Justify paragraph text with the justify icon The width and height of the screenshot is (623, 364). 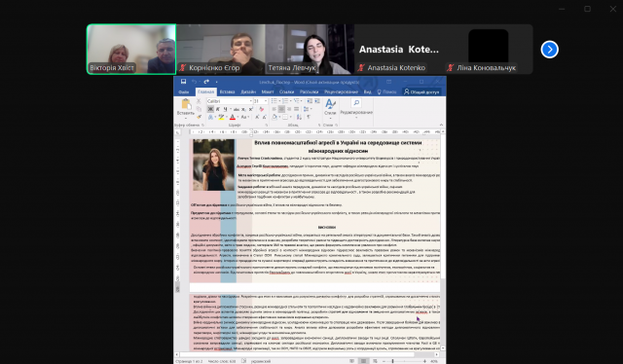pyautogui.click(x=296, y=109)
